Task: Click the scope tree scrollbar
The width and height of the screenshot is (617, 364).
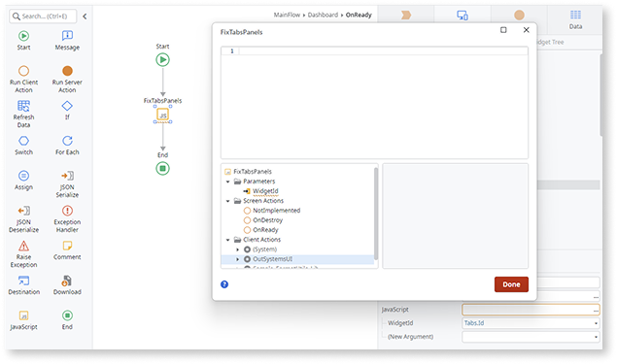Action: coord(376,214)
